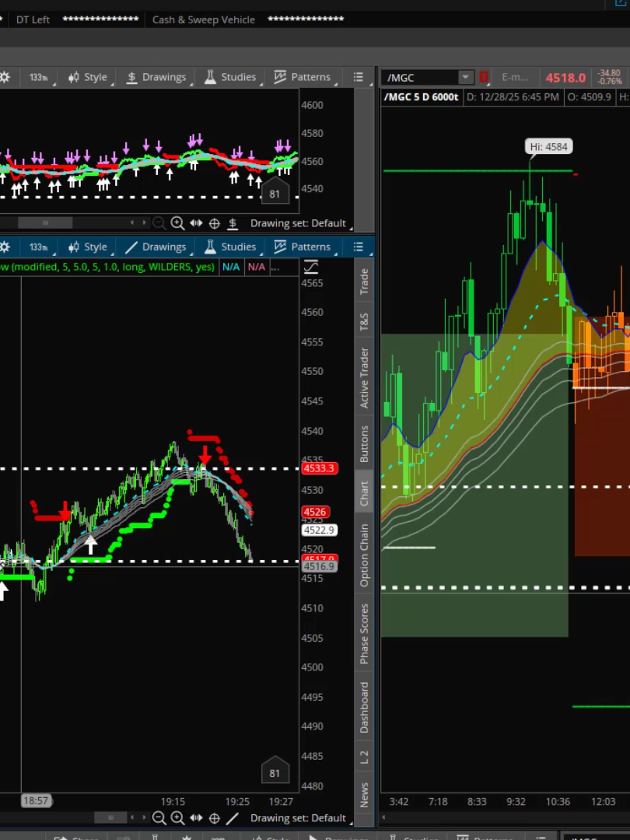The image size is (630, 840).
Task: Open the Trade sidebar tab
Action: click(x=364, y=282)
